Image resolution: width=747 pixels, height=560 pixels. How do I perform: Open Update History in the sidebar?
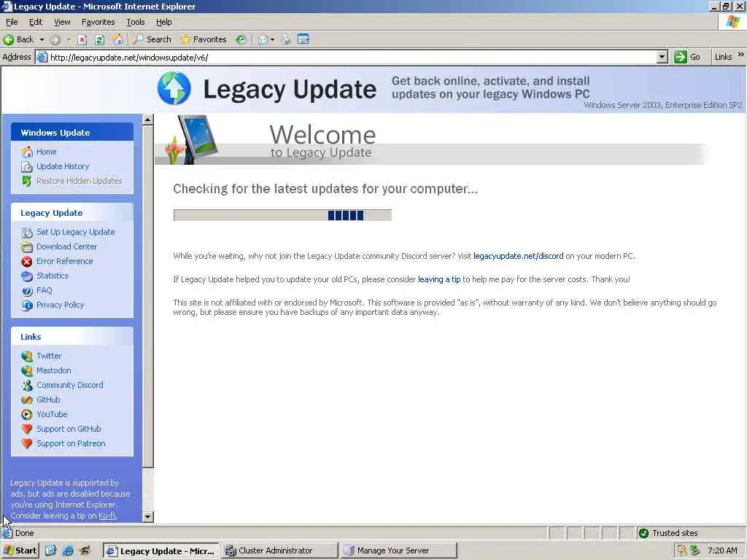63,166
